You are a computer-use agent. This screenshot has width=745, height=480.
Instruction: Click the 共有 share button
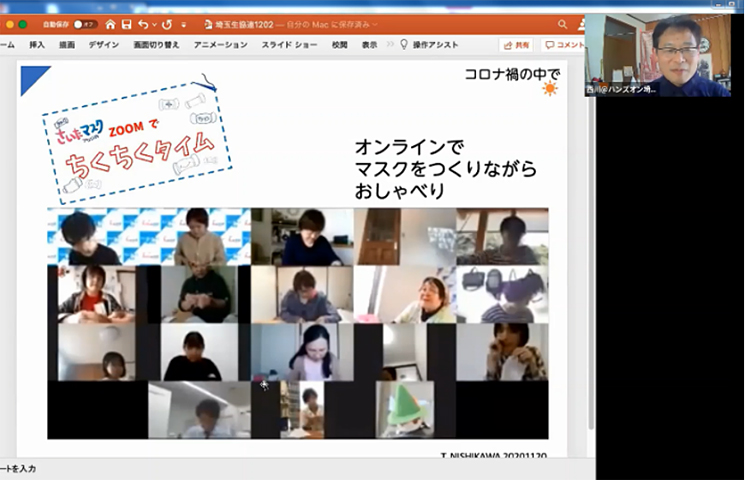click(x=516, y=45)
